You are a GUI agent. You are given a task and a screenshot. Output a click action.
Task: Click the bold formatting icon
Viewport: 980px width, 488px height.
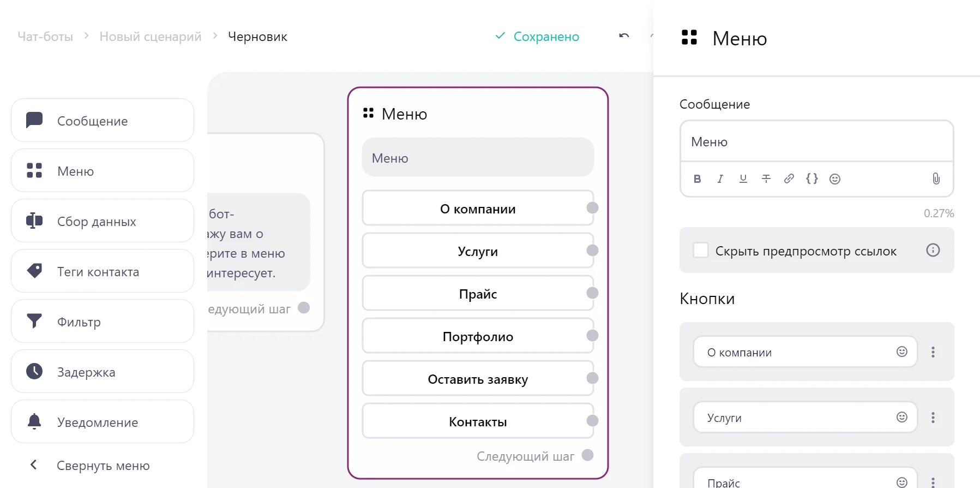697,179
